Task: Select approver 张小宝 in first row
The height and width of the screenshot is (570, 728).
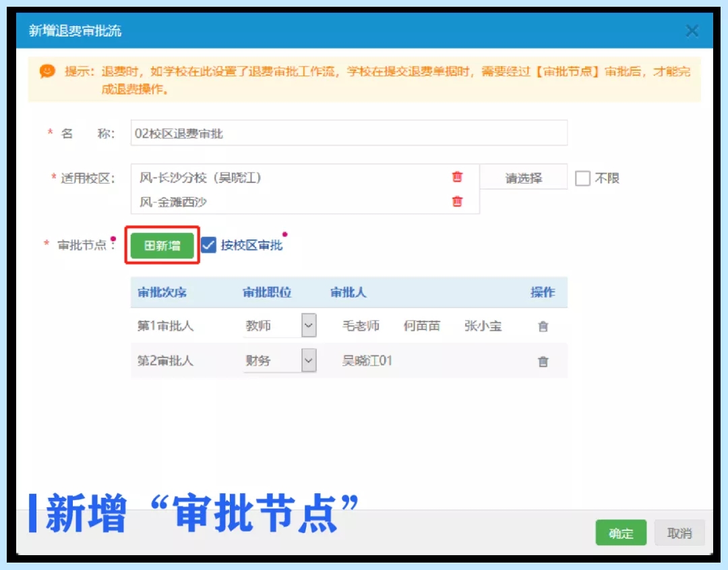Action: coord(483,326)
